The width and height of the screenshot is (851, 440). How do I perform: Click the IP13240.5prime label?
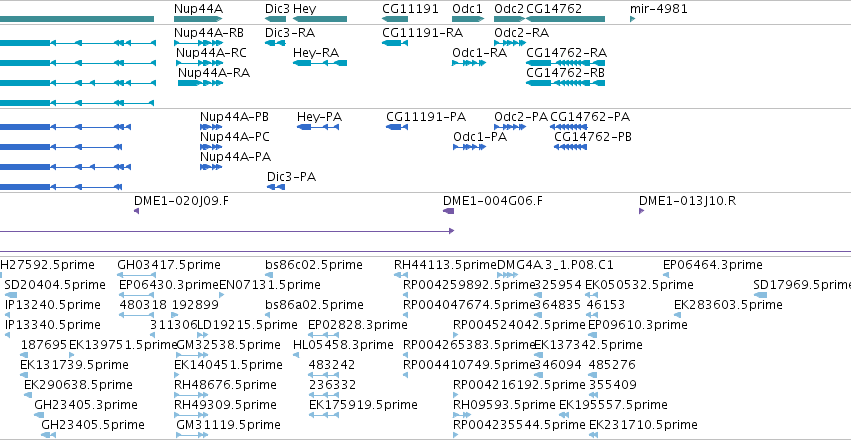[53, 305]
